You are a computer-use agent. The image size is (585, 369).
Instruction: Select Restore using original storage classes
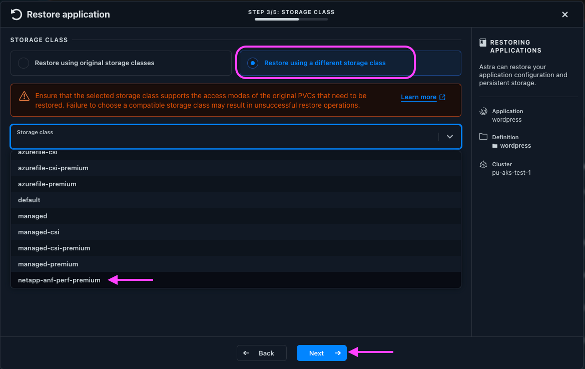coord(121,63)
